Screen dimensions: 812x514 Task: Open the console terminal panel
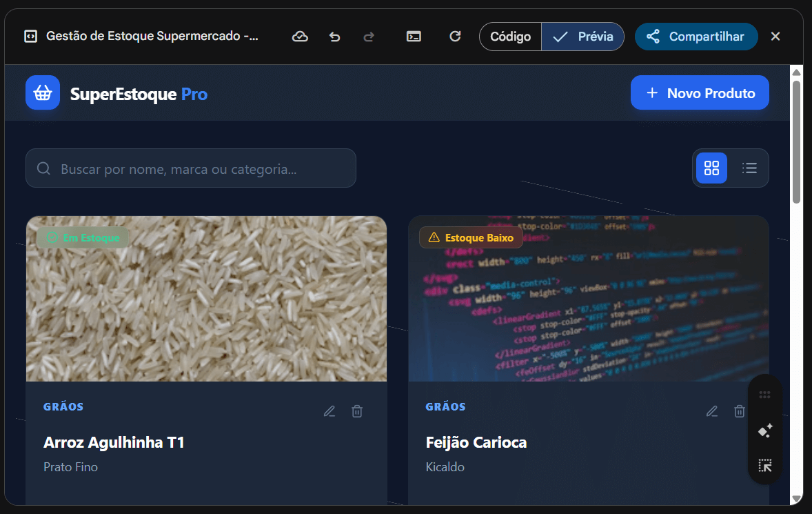pyautogui.click(x=414, y=37)
